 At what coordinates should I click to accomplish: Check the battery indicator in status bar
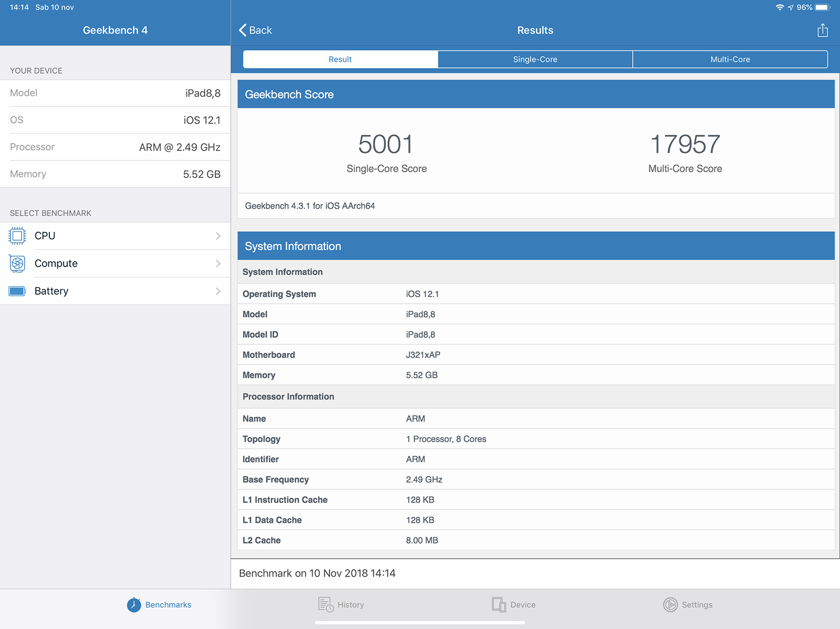tap(823, 7)
